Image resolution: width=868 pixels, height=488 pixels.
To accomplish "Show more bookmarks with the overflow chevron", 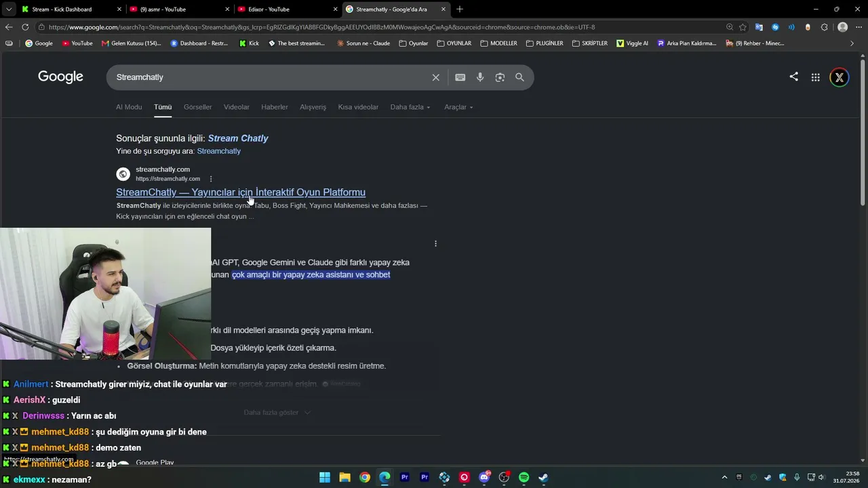I will tap(852, 43).
